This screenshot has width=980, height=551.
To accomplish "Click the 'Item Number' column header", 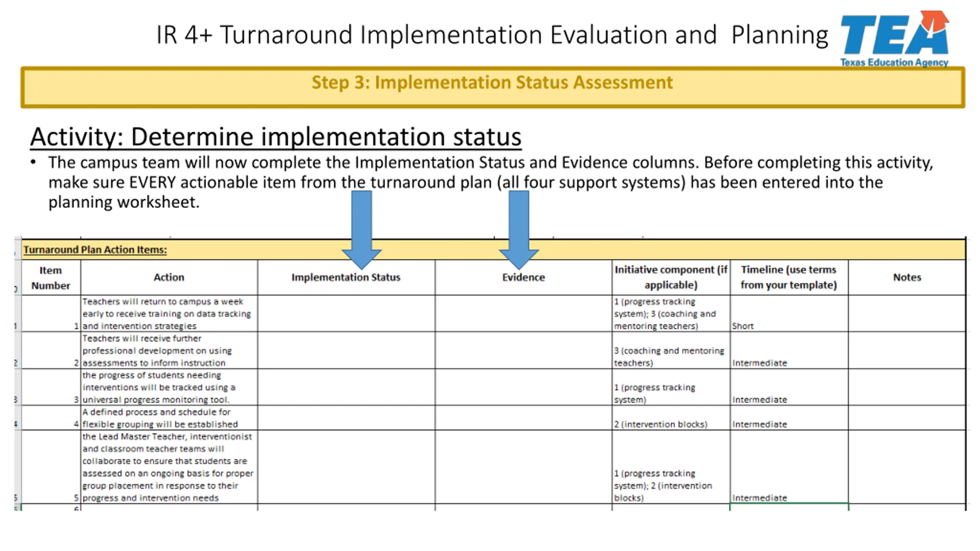I will click(x=51, y=278).
